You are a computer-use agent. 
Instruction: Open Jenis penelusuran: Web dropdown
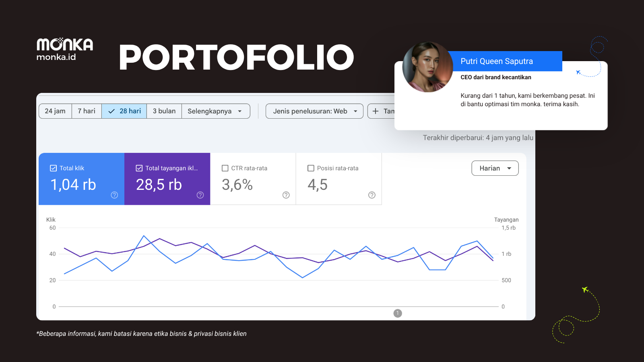(x=314, y=111)
